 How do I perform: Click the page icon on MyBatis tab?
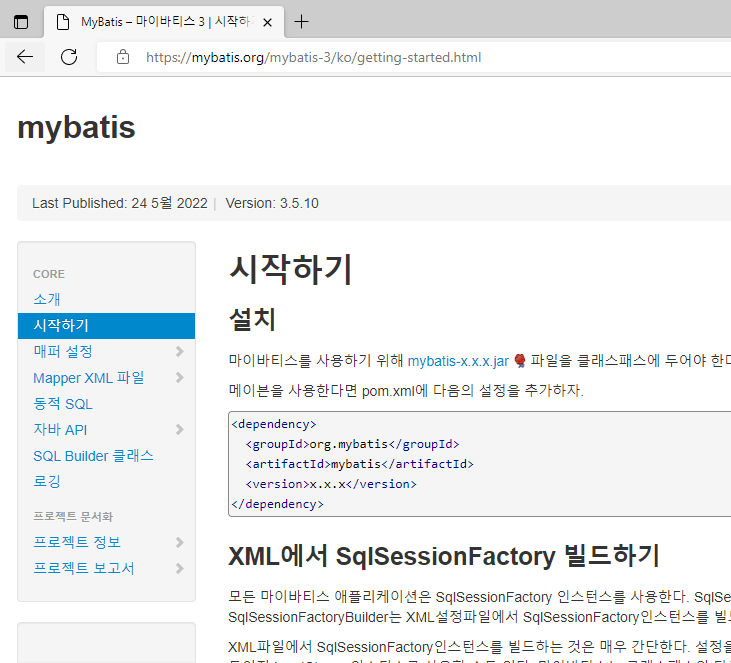pos(62,22)
